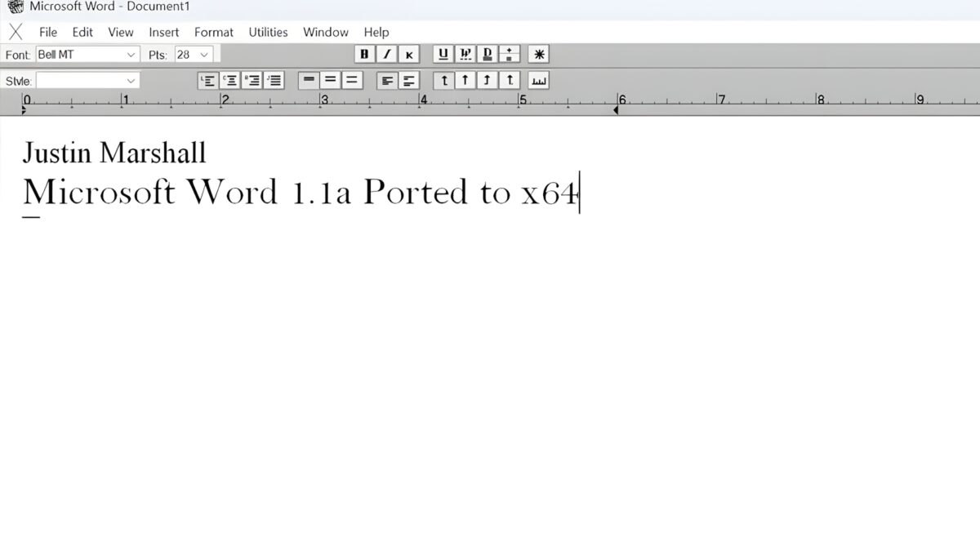Viewport: 980px width, 551px height.
Task: Toggle italic formatting (I) button
Action: [x=386, y=55]
